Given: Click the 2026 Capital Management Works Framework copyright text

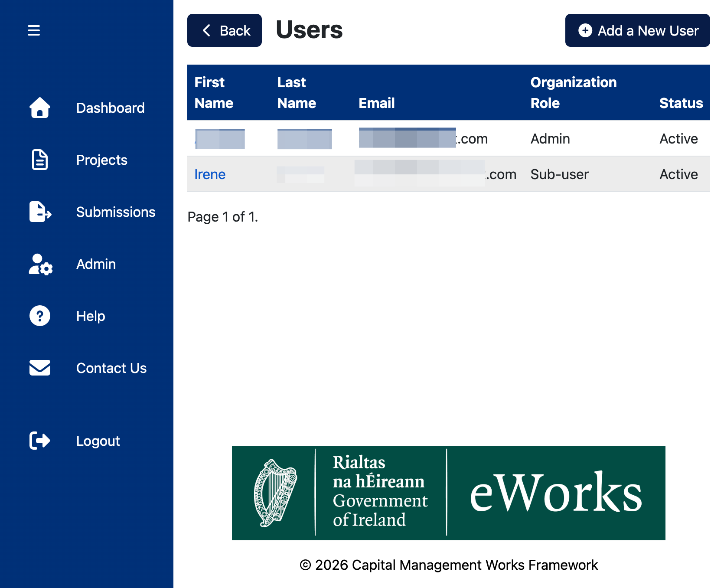Looking at the screenshot, I should [x=449, y=565].
